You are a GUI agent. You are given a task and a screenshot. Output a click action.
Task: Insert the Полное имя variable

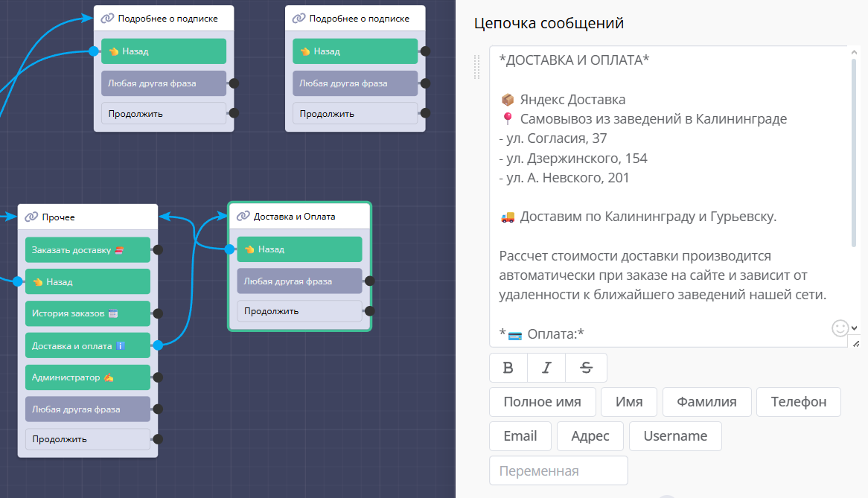pyautogui.click(x=542, y=402)
